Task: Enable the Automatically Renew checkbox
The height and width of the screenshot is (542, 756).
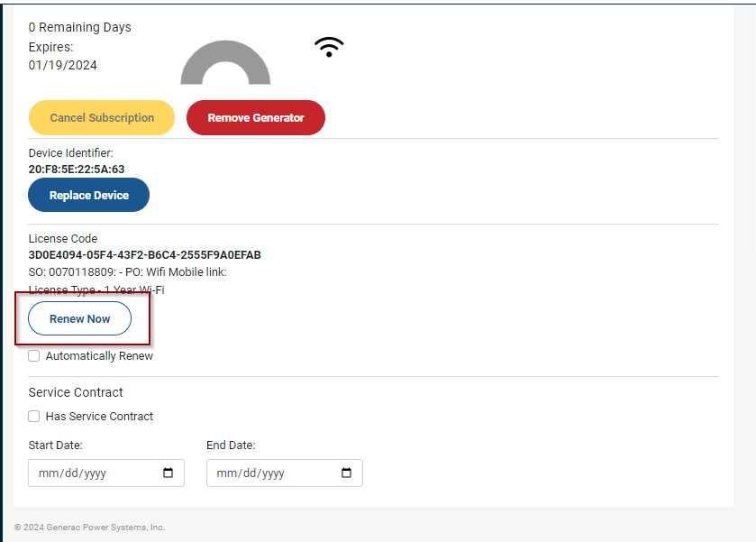Action: click(33, 355)
